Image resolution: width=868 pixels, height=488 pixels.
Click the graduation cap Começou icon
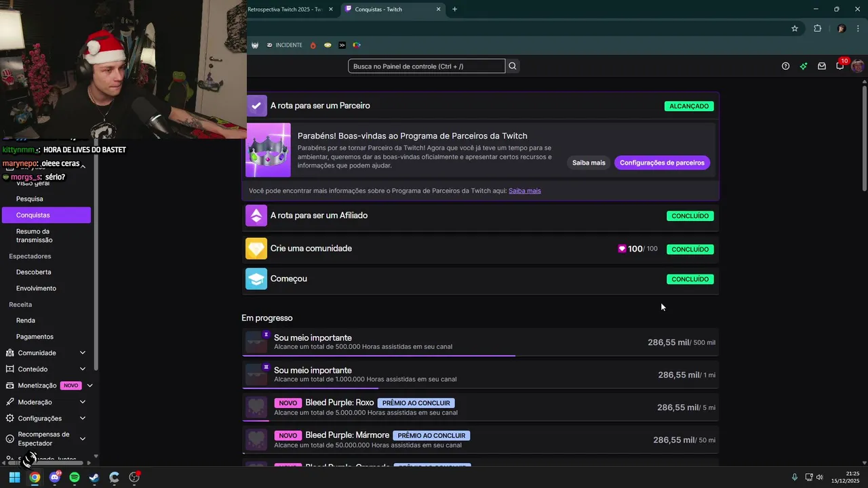click(x=256, y=279)
